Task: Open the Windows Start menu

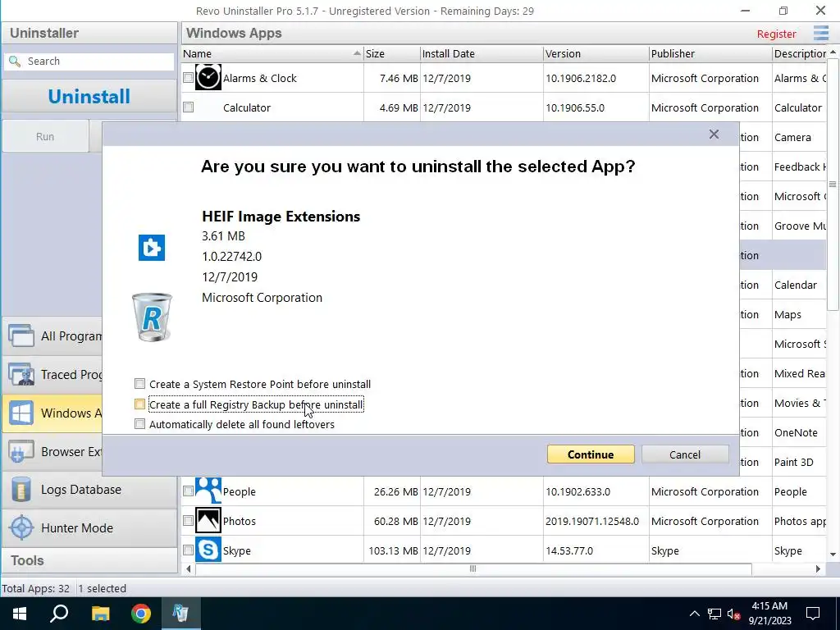Action: (20, 614)
